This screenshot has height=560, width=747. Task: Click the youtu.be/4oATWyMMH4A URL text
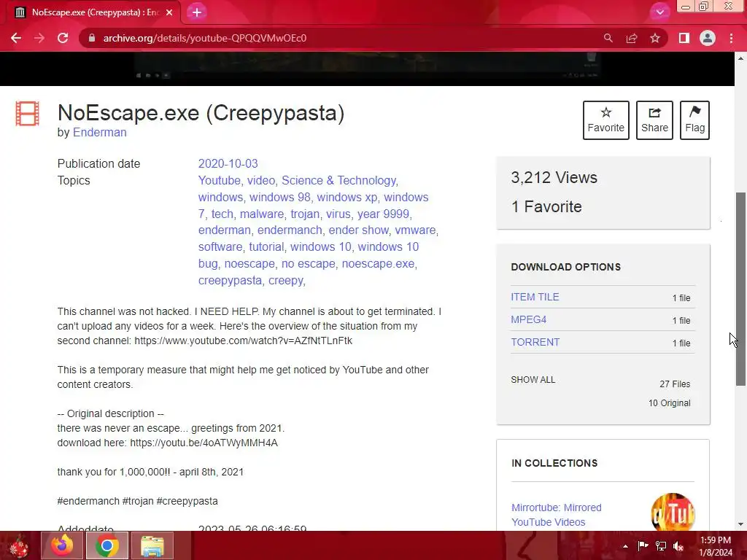[x=204, y=443]
